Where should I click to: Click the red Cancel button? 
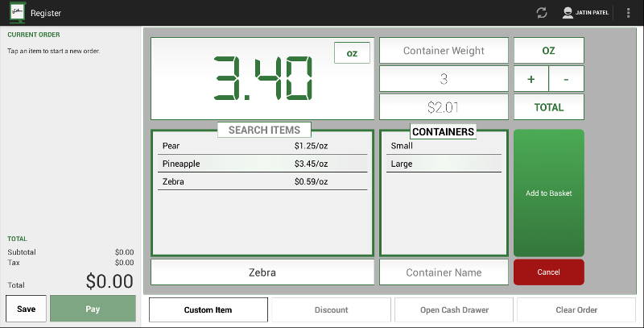pos(549,272)
